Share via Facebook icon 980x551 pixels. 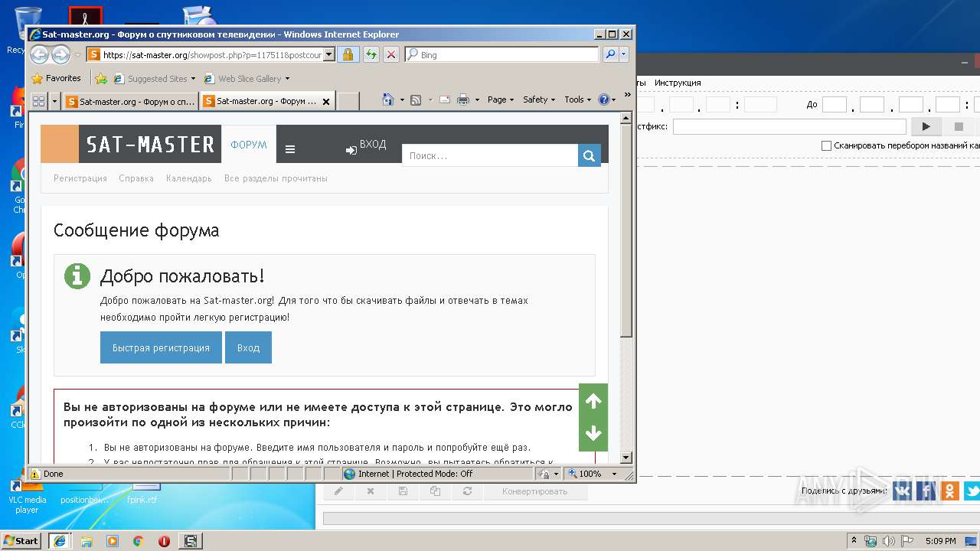[x=926, y=491]
